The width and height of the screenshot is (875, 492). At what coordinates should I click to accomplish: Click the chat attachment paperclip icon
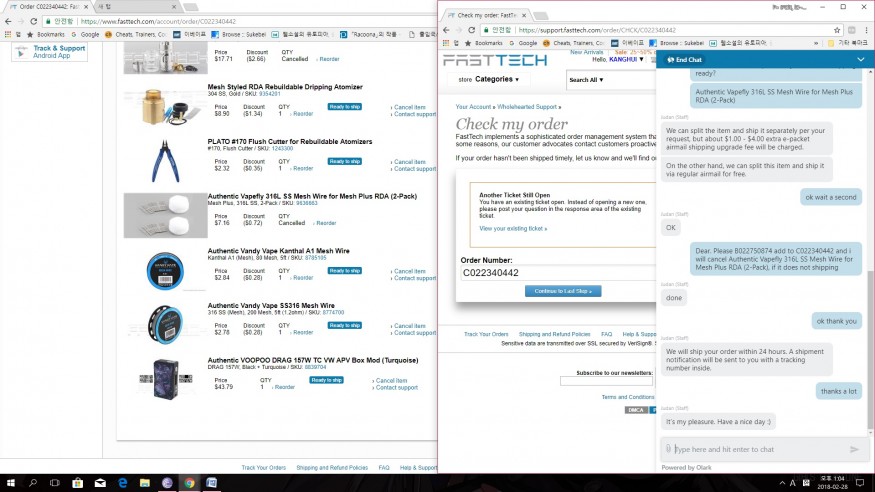668,450
